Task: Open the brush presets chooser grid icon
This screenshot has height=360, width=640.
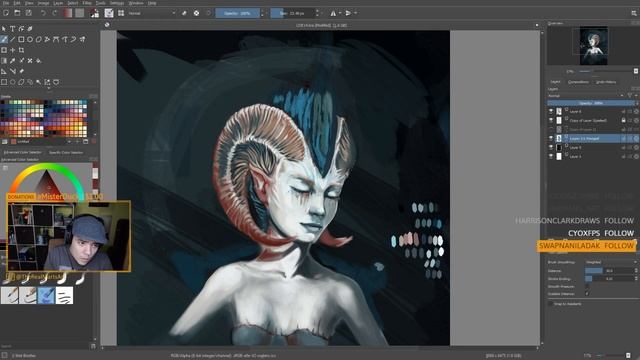Action: [121, 13]
